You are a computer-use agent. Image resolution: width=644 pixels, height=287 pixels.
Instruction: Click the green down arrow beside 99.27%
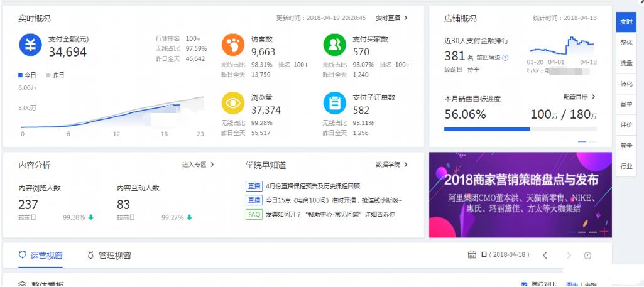tap(189, 217)
